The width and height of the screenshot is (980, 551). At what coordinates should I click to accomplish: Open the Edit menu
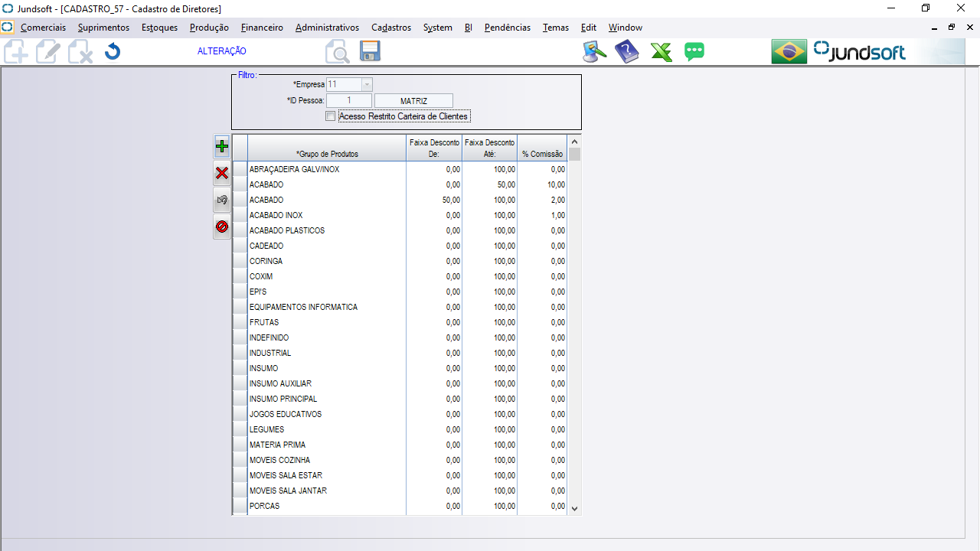[x=589, y=27]
